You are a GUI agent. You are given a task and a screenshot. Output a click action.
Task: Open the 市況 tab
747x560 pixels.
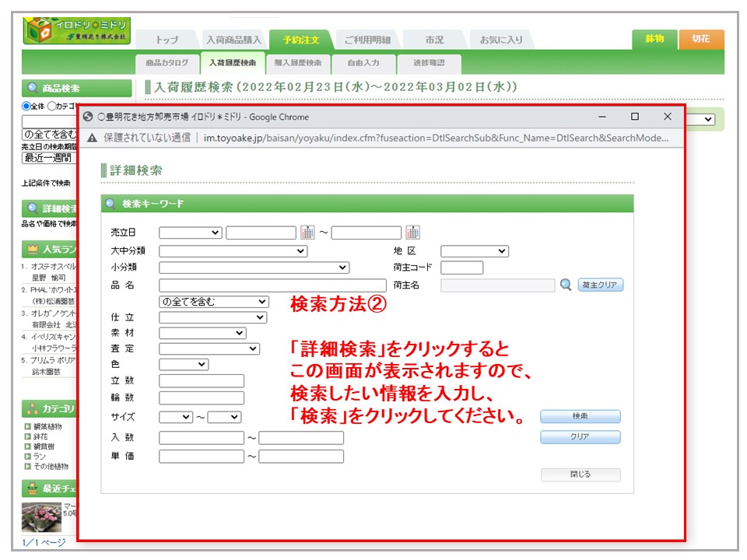(434, 40)
